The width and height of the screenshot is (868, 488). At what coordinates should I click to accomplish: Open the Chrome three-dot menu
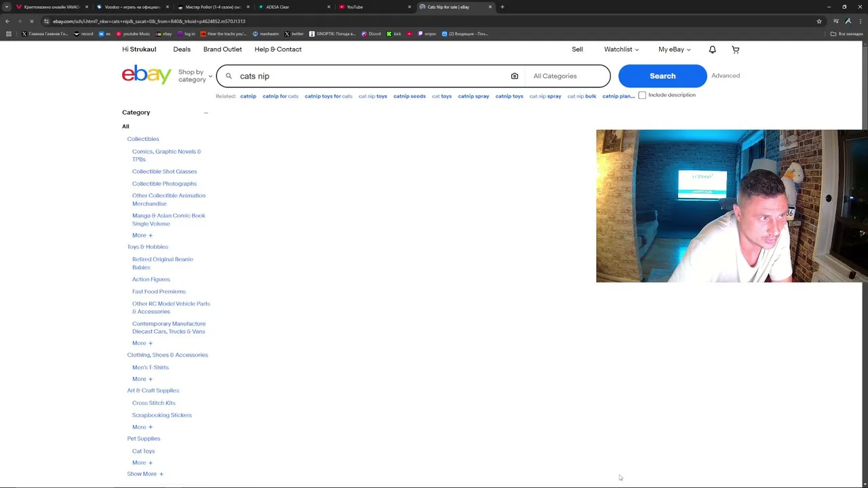(859, 21)
